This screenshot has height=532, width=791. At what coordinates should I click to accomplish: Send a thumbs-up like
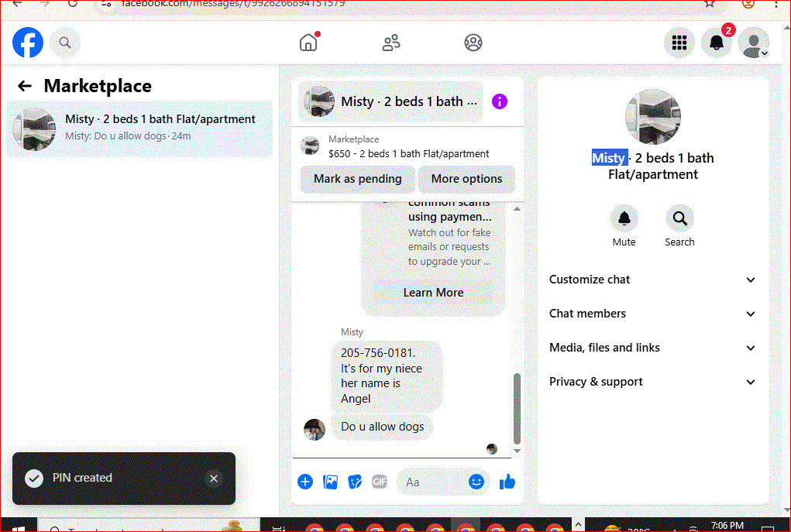[507, 482]
